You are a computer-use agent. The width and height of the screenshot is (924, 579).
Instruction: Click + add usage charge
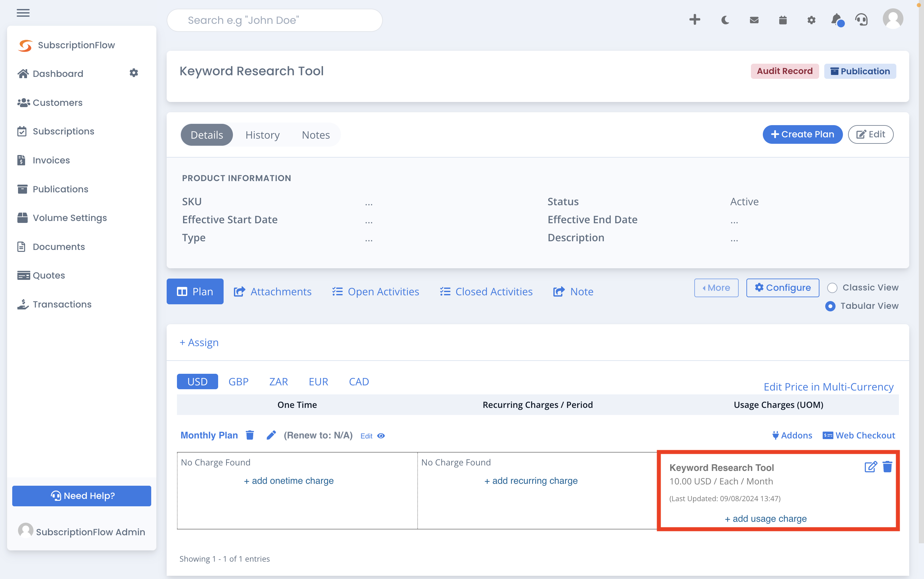[x=766, y=519]
